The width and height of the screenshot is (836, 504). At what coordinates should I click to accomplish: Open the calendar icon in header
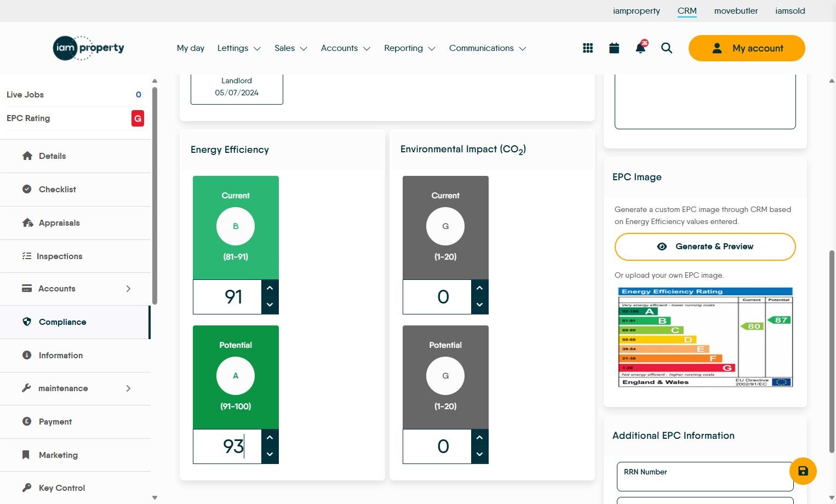[x=614, y=48]
